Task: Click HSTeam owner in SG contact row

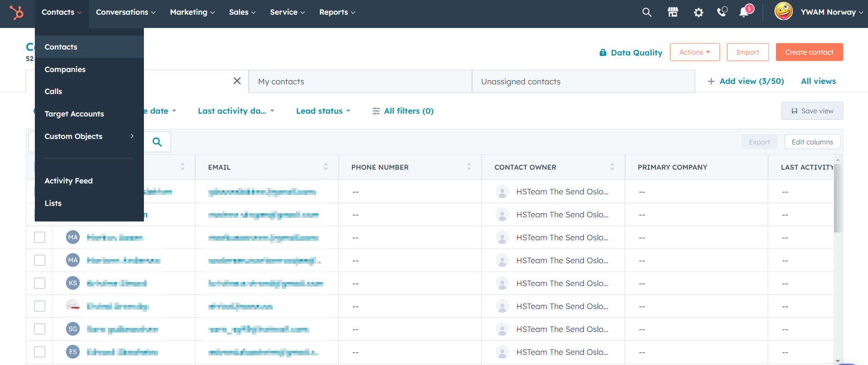Action: 562,329
